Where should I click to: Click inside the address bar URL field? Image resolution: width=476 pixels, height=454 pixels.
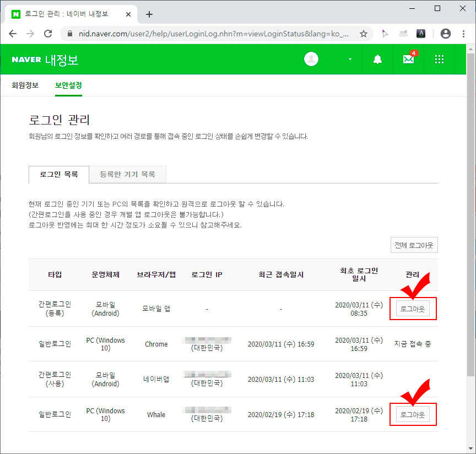tap(193, 34)
